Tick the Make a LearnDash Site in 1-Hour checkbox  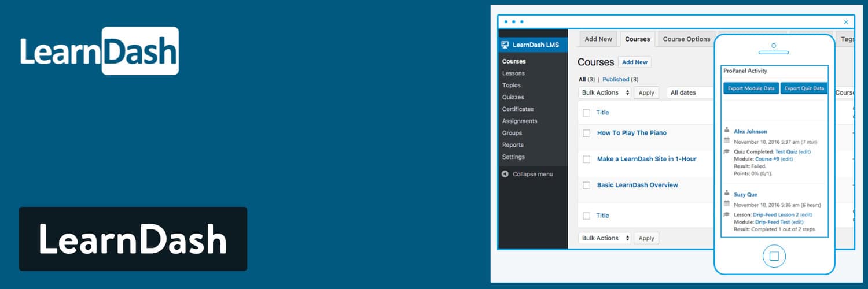pyautogui.click(x=586, y=159)
